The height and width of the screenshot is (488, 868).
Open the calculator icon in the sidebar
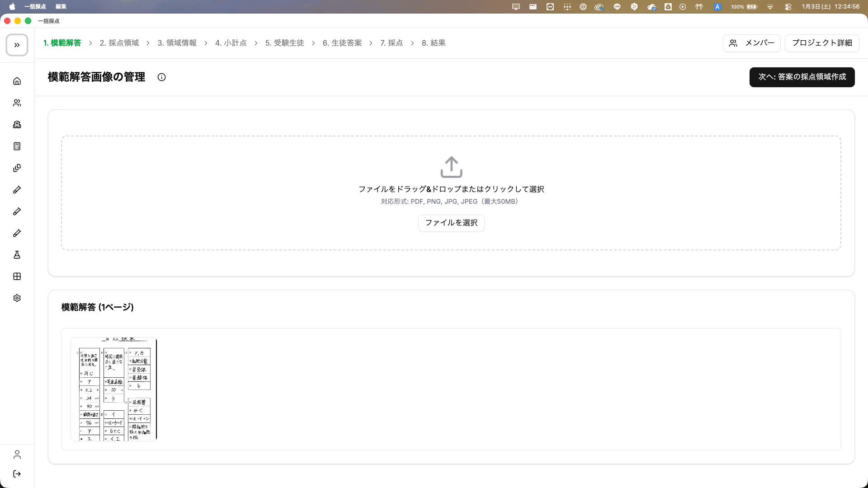pos(17,146)
